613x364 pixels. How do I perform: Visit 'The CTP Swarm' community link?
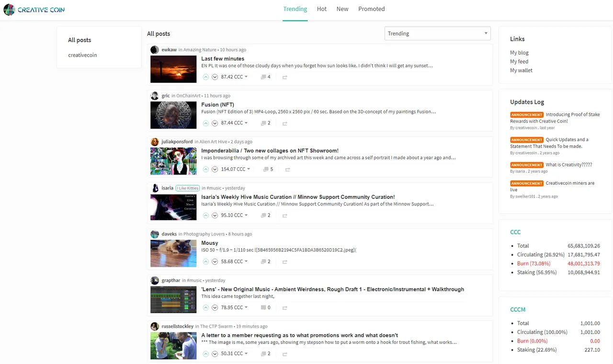pyautogui.click(x=216, y=326)
